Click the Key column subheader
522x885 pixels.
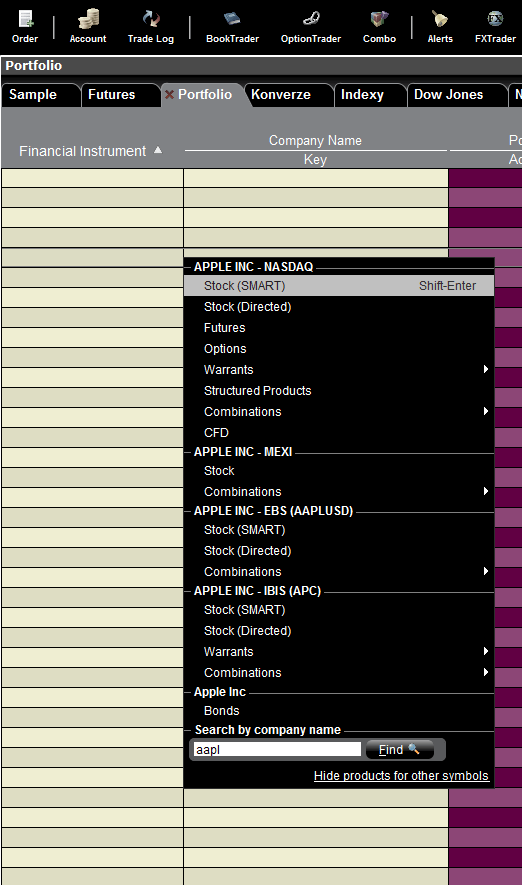pos(315,160)
